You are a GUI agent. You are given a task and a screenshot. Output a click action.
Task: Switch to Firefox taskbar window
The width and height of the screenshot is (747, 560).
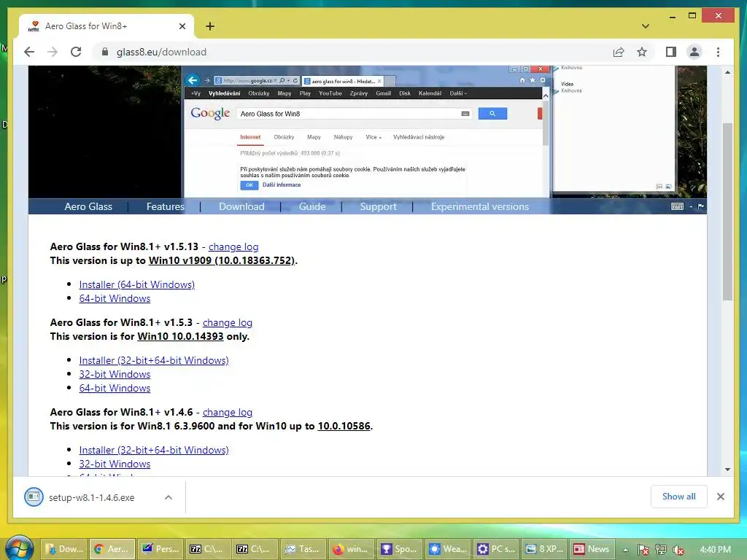coord(351,549)
